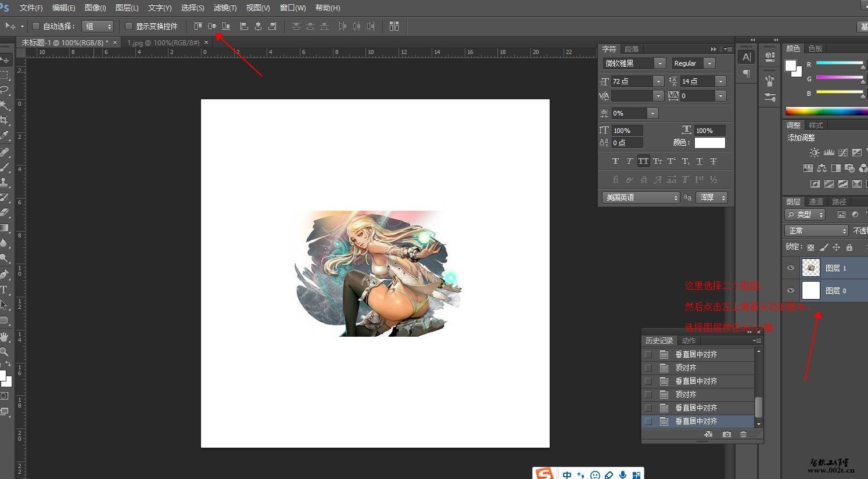Click the align vertical centers icon
This screenshot has width=868, height=479.
coord(212,26)
